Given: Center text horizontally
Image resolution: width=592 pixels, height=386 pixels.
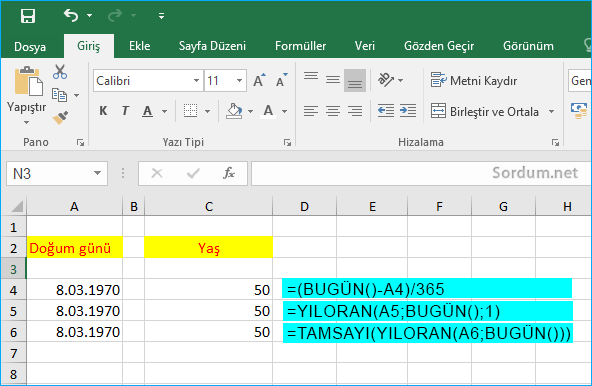Looking at the screenshot, I should pyautogui.click(x=333, y=111).
